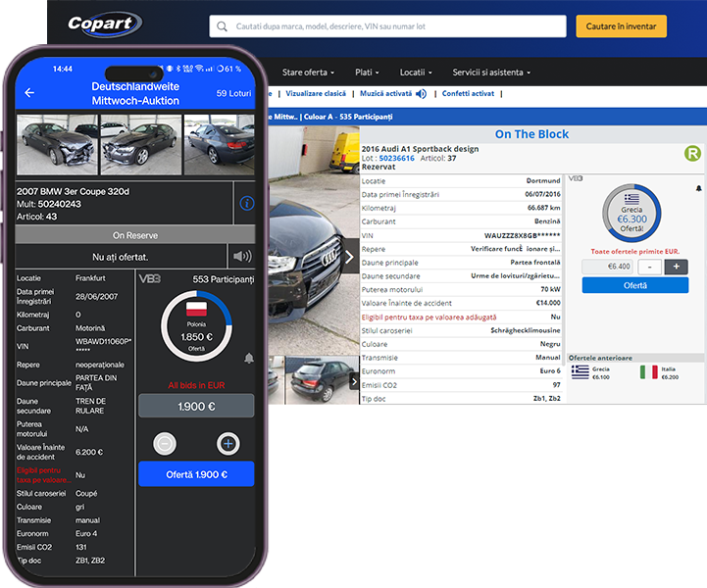Screen dimensions: 707x588
Task: Click the green R reserve icon
Action: [692, 153]
